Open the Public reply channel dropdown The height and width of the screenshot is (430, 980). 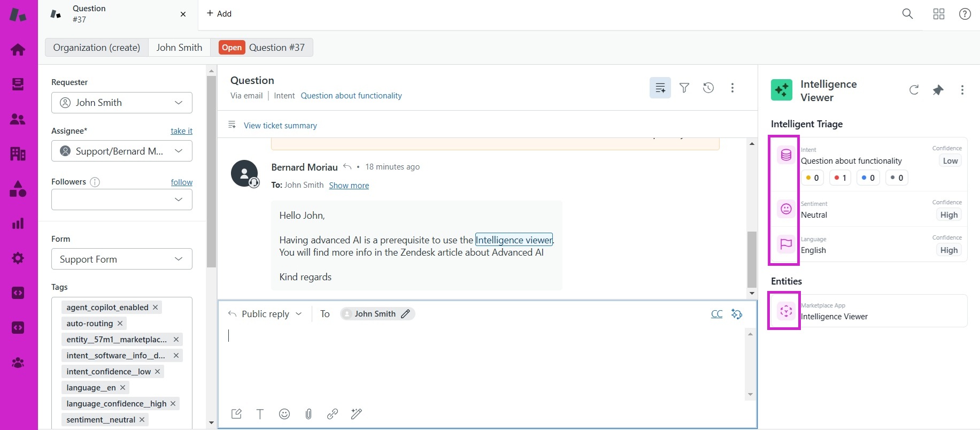coord(265,314)
